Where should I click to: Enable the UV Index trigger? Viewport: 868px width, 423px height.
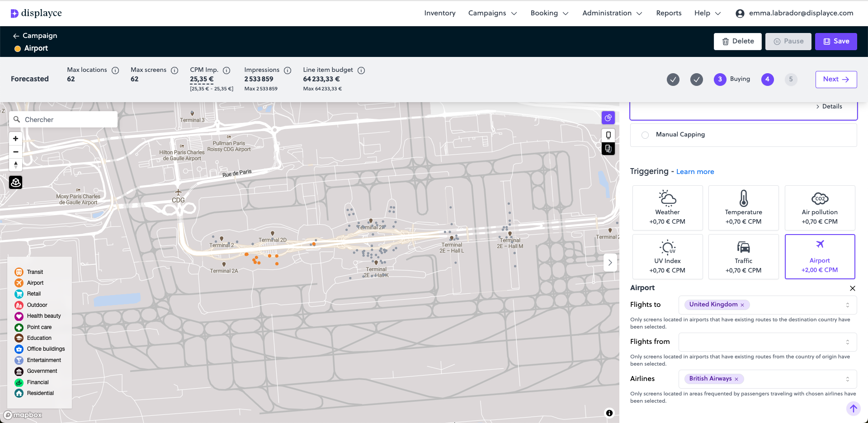point(667,257)
